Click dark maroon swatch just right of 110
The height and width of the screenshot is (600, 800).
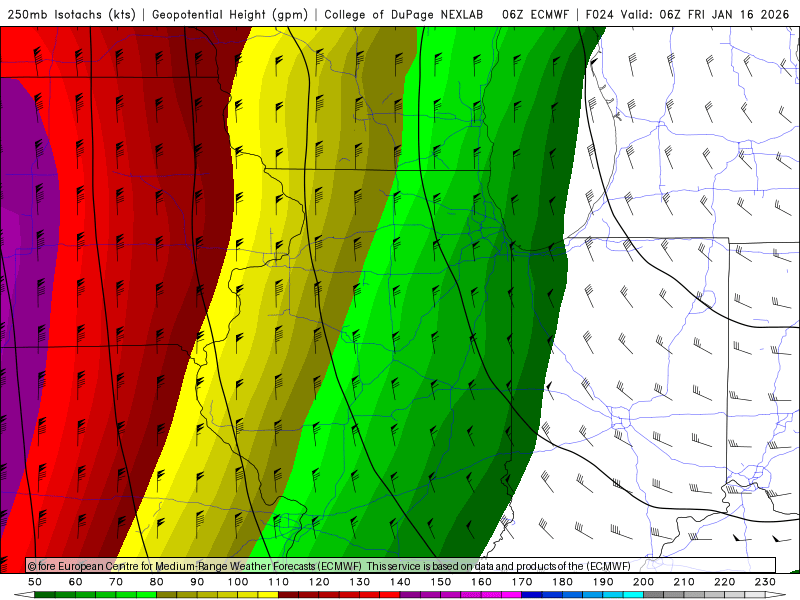pyautogui.click(x=288, y=595)
